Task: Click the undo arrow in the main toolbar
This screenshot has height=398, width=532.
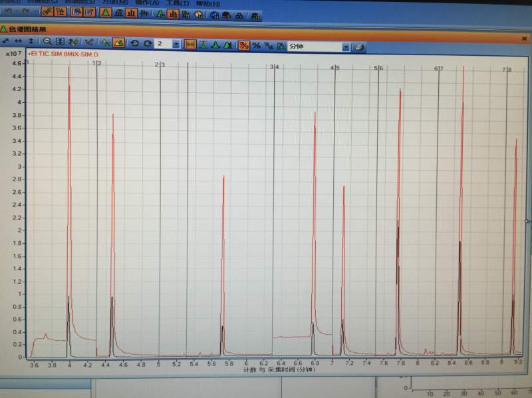Action: tap(9, 11)
